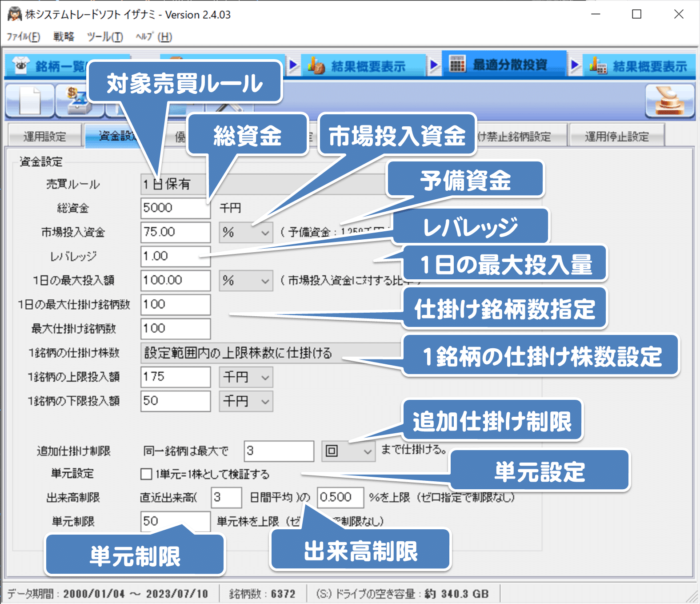
Task: Click the stamp icon at toolbar right
Action: coord(670,101)
